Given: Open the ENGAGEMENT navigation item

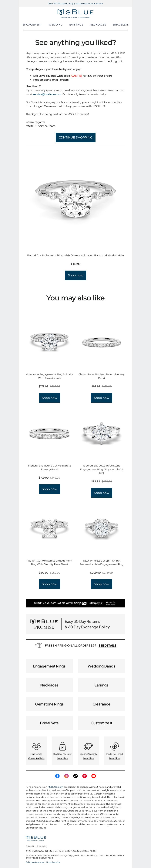Looking at the screenshot, I should [32, 25].
